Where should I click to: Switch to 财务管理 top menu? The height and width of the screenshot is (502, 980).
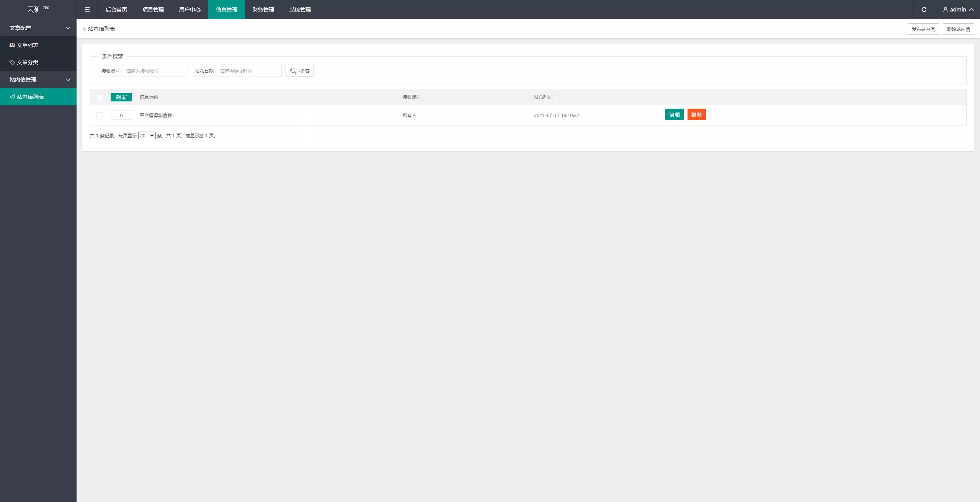click(x=263, y=10)
